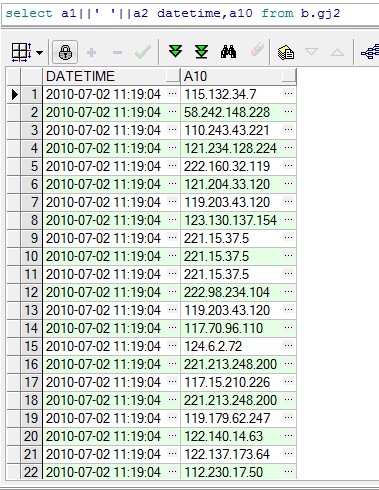
Task: Open ellipsis editor for row 1 DATETIME
Action: coord(173,93)
